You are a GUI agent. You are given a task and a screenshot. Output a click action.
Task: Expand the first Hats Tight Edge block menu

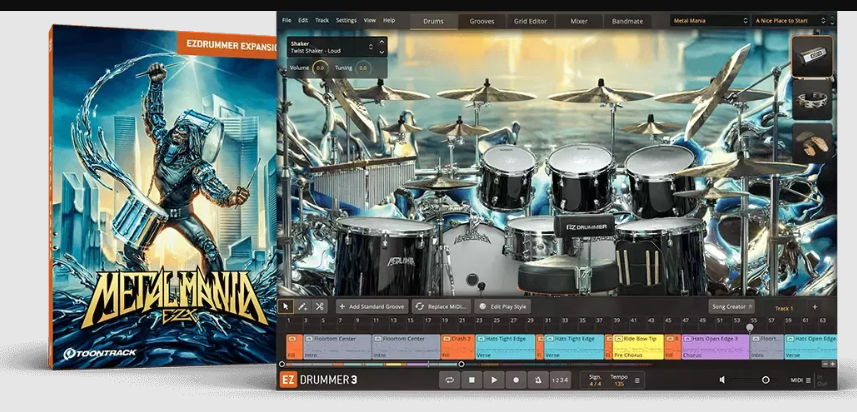point(480,339)
